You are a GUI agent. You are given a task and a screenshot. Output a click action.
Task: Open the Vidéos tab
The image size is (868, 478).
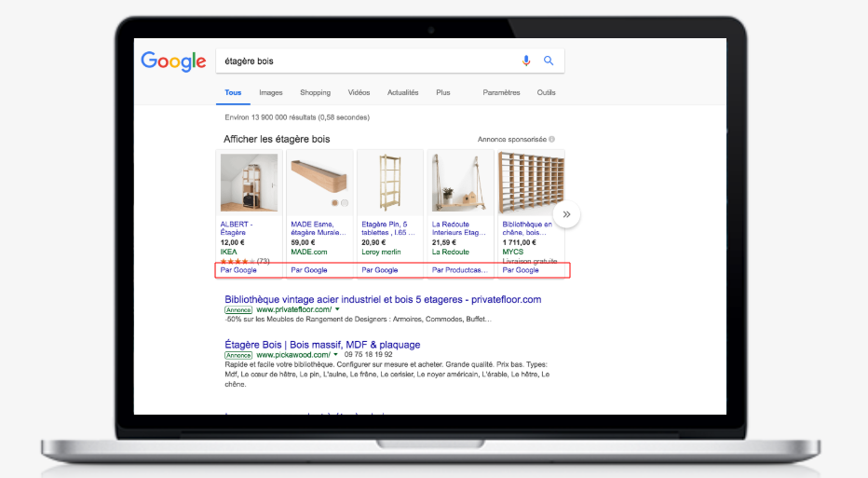pos(359,92)
